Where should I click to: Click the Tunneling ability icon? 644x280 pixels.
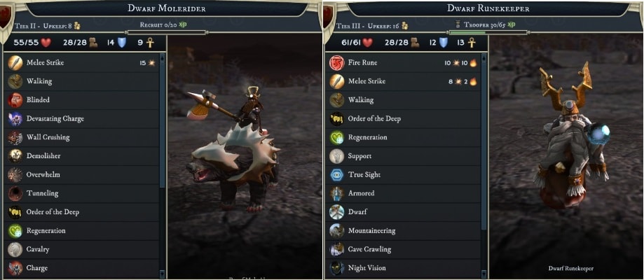click(x=15, y=193)
